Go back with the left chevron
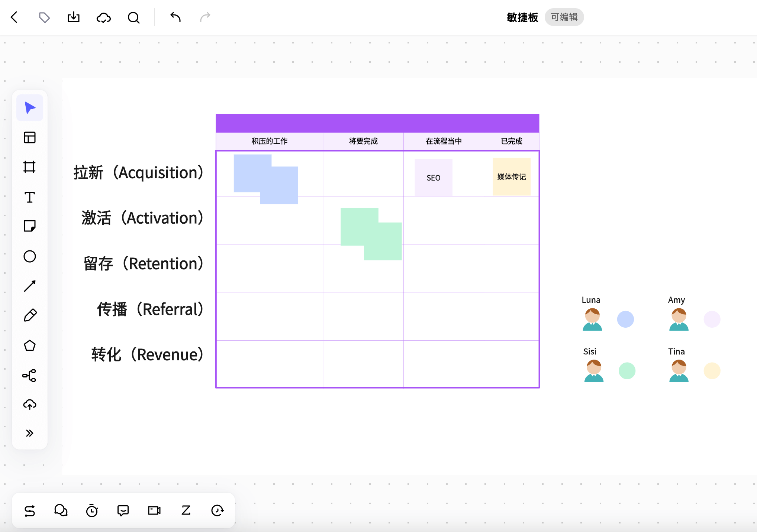757x532 pixels. [14, 17]
